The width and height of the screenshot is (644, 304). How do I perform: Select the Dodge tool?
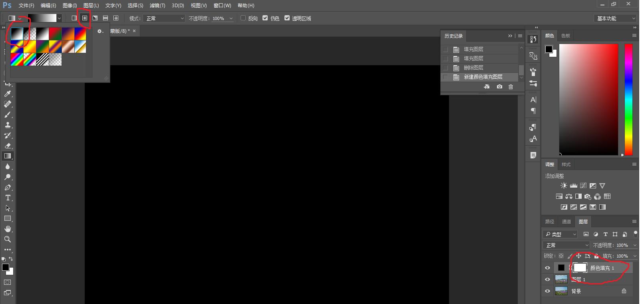[x=8, y=177]
